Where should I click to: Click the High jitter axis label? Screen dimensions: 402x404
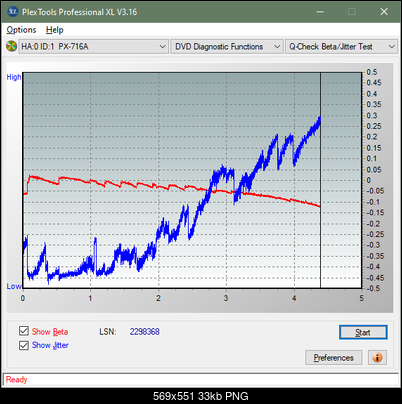pos(14,77)
